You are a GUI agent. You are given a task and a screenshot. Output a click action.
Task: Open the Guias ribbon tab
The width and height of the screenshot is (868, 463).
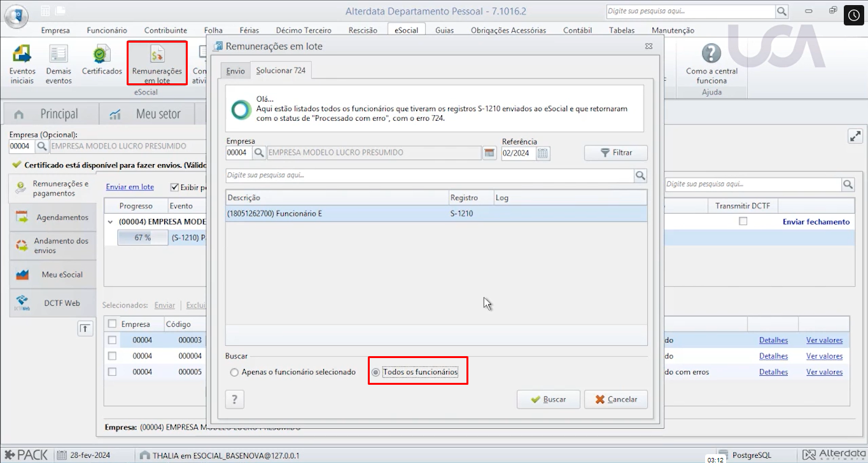coord(444,30)
